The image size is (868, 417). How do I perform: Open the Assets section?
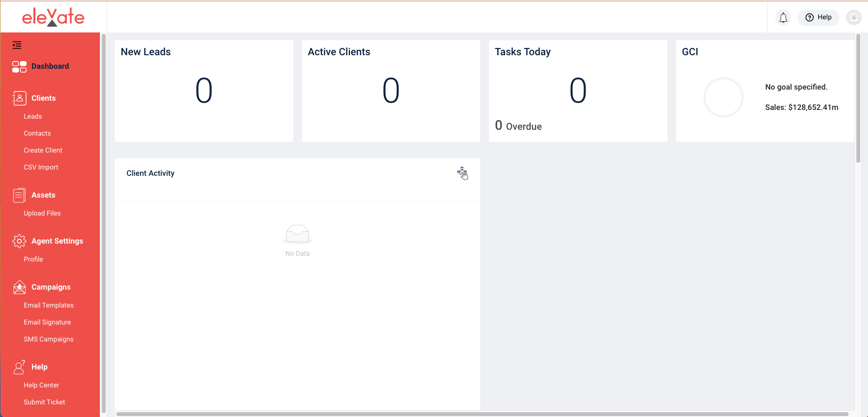pyautogui.click(x=44, y=195)
